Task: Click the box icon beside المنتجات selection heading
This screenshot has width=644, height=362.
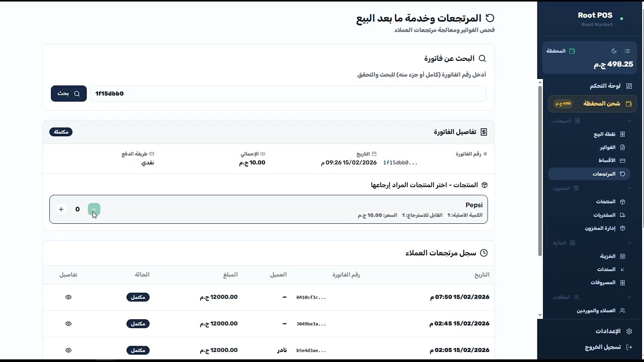Action: (484, 185)
